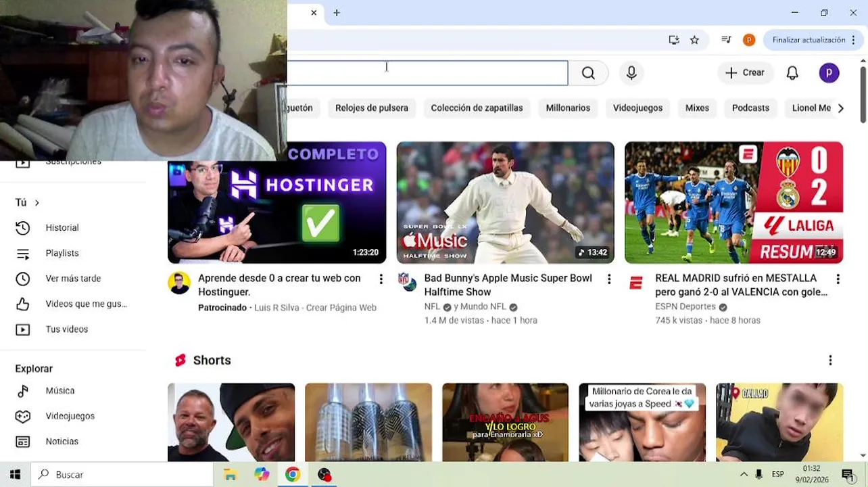Open options menu for Bad Bunny video
The image size is (868, 487).
[609, 279]
